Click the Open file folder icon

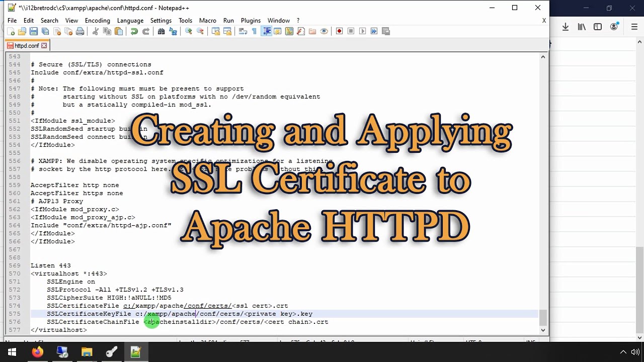[x=22, y=31]
